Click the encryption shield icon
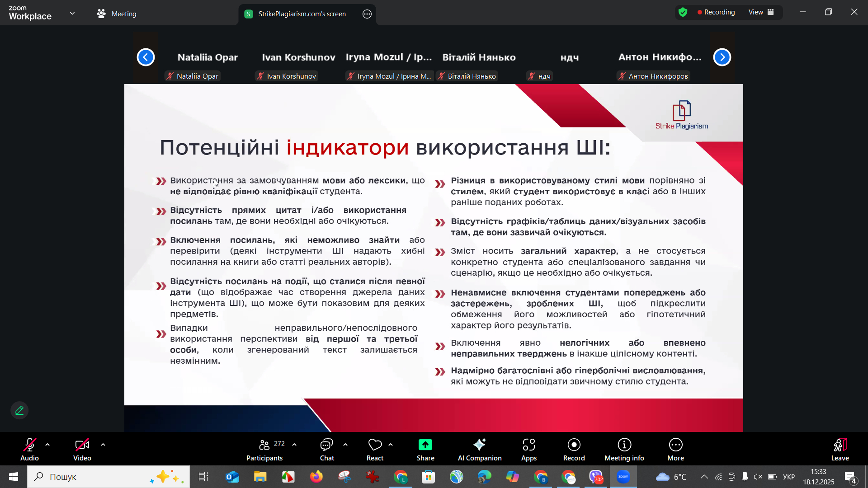The width and height of the screenshot is (868, 488). coord(683,12)
